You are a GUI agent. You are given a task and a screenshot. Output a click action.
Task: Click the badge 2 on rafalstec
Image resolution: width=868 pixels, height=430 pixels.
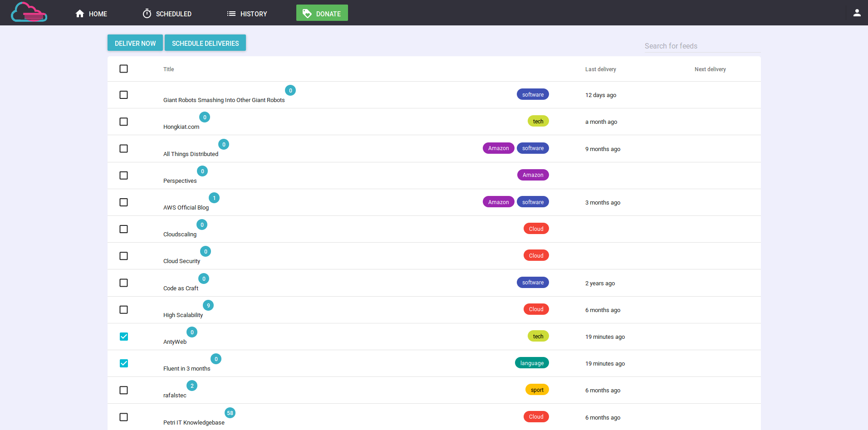[192, 386]
